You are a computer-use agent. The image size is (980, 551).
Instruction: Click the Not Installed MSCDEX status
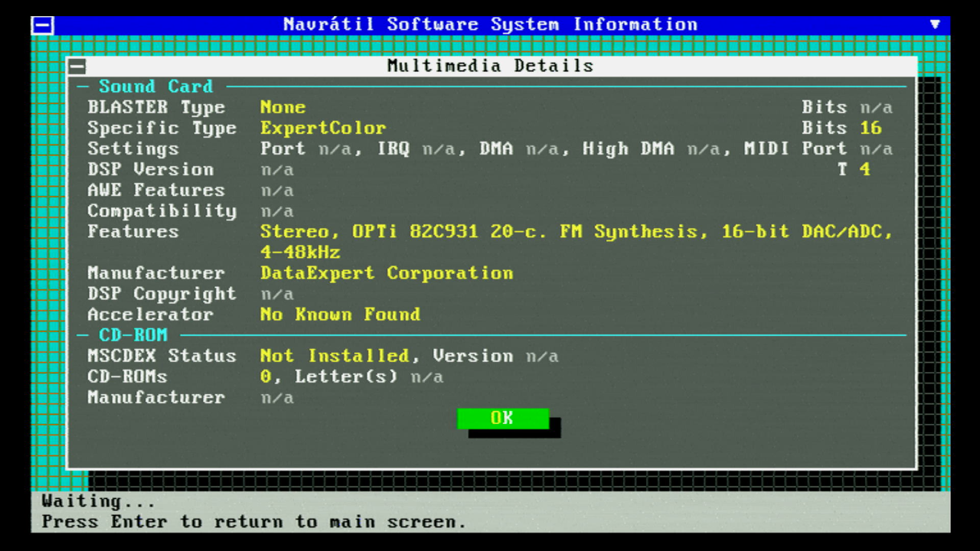(335, 356)
